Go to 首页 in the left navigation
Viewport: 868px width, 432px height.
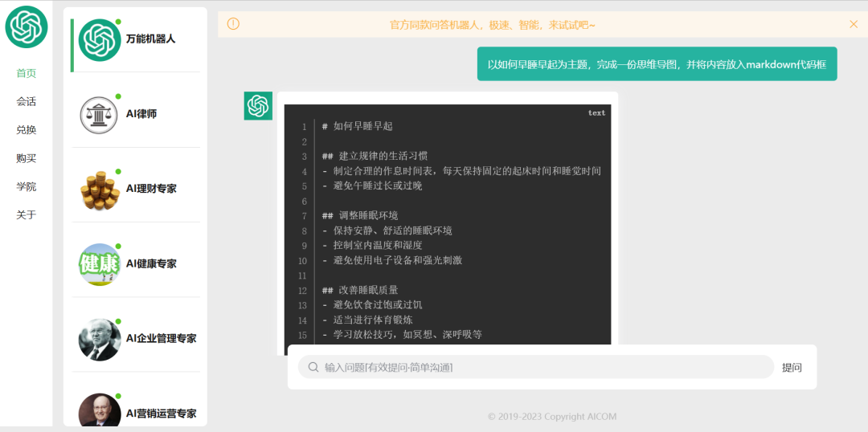pyautogui.click(x=26, y=73)
